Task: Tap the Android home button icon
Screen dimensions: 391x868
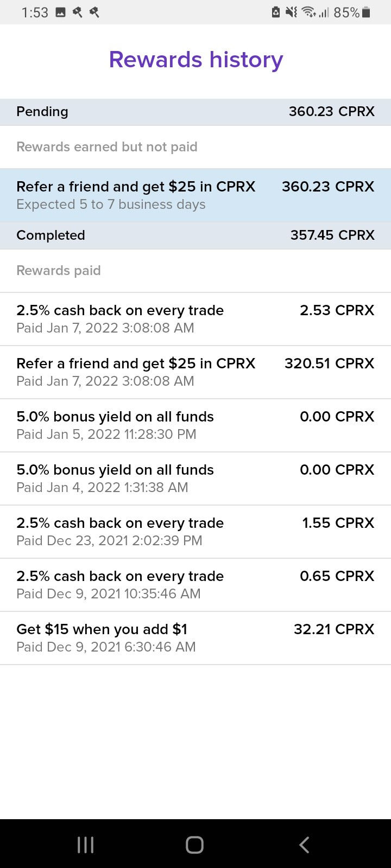Action: tap(194, 845)
